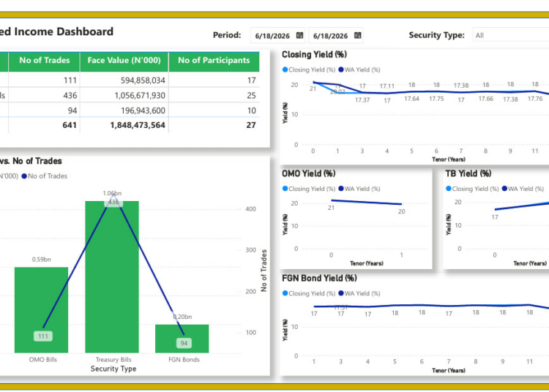Select the OMO Bills green bar

click(41, 310)
